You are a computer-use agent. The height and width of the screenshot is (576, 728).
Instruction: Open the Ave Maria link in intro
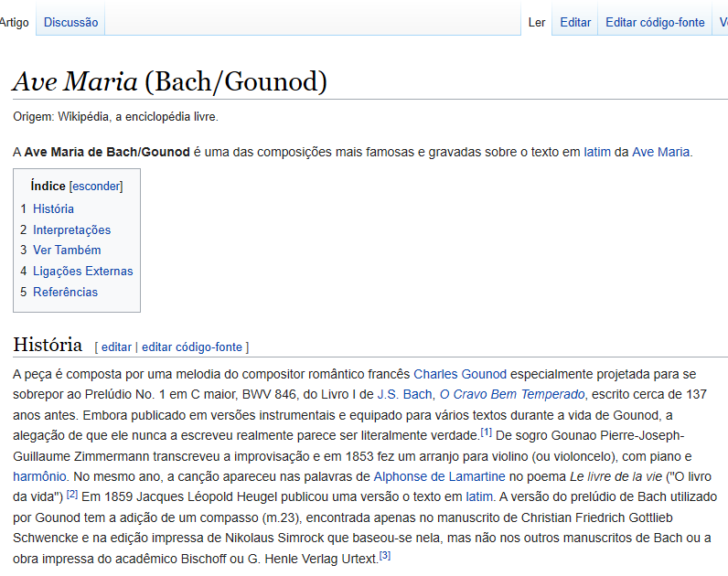[x=660, y=152]
